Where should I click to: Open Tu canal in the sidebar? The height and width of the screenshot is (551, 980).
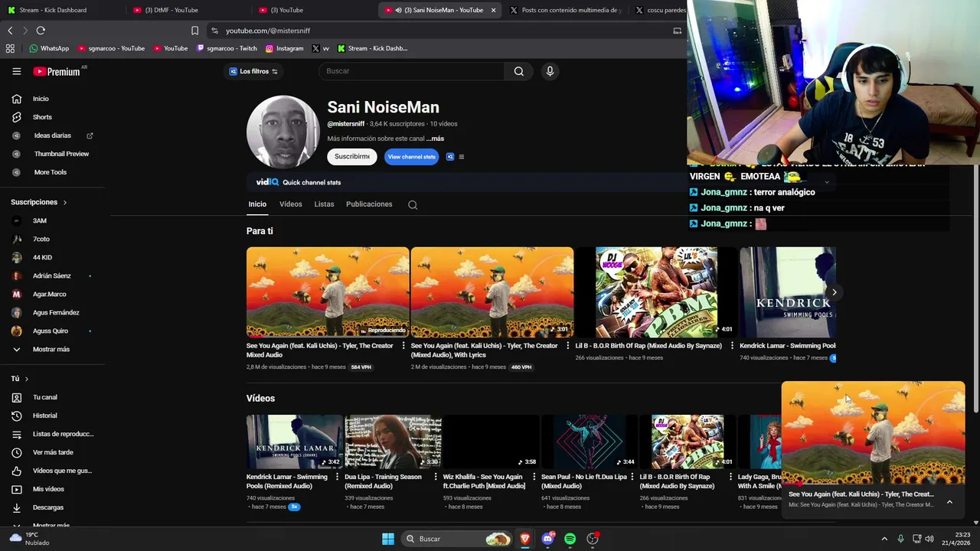click(44, 397)
